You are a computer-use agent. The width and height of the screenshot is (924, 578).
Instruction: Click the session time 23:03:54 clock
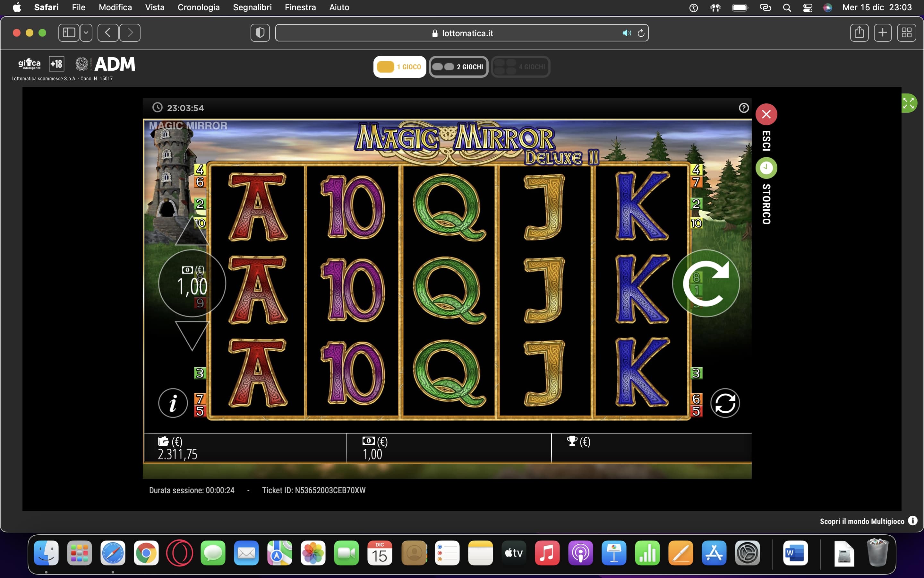[178, 108]
